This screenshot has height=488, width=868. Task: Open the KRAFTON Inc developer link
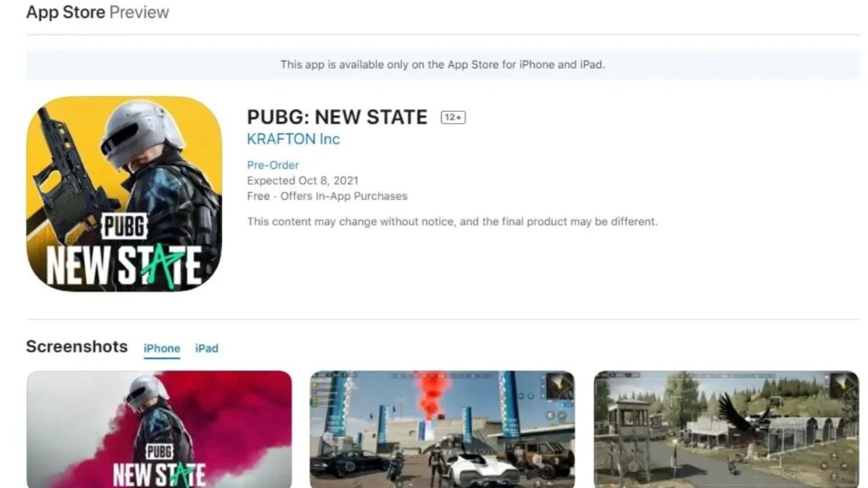coord(292,140)
